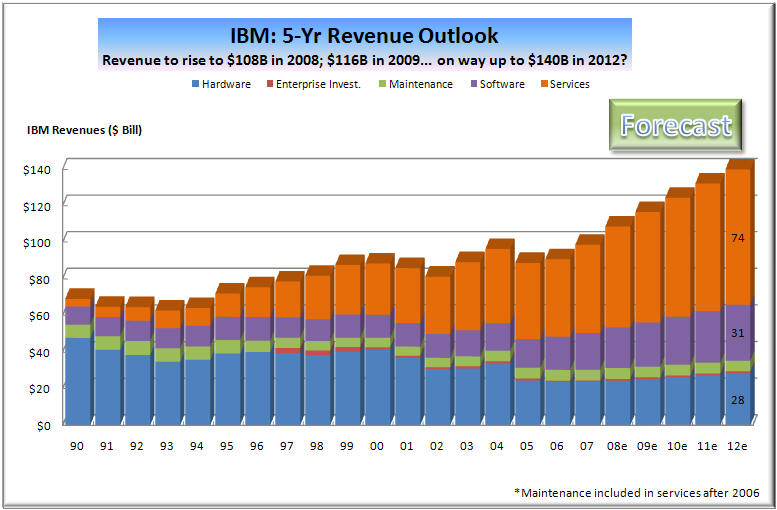Select the Enterprise Invest. legend red swatch
This screenshot has height=510, width=777.
(269, 85)
